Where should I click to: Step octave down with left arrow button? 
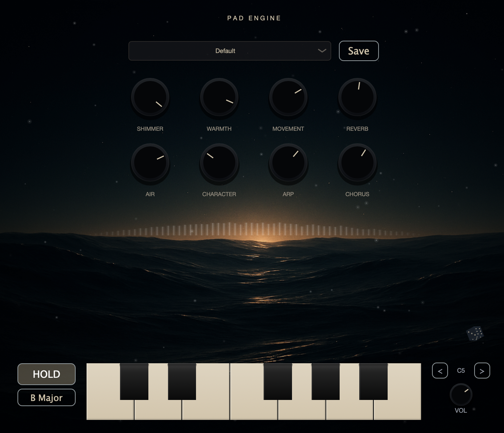click(x=440, y=371)
